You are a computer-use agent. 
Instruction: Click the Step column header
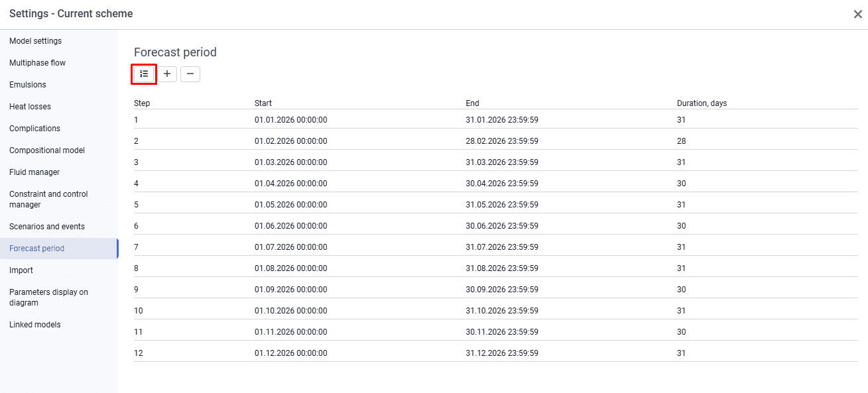(142, 103)
